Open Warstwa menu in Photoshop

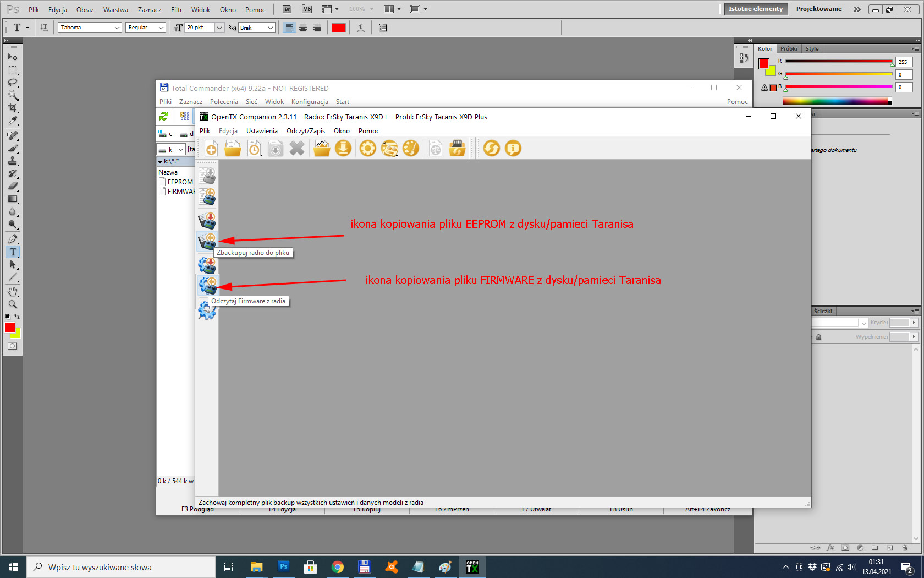coord(116,10)
